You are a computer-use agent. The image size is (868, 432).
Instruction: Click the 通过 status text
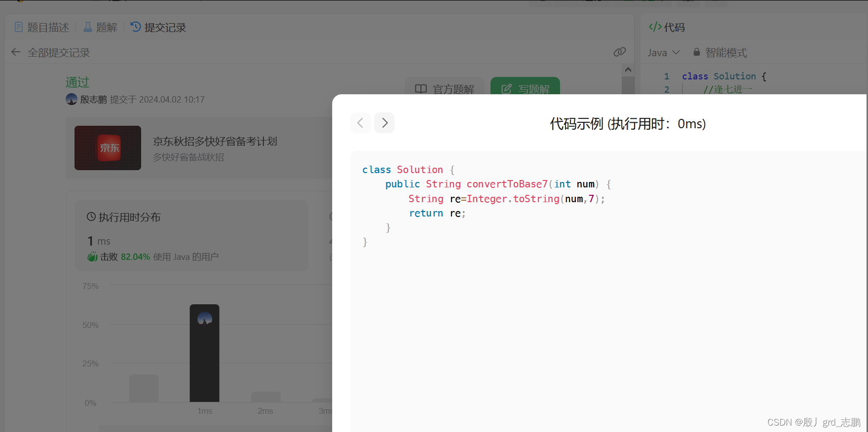tap(77, 82)
